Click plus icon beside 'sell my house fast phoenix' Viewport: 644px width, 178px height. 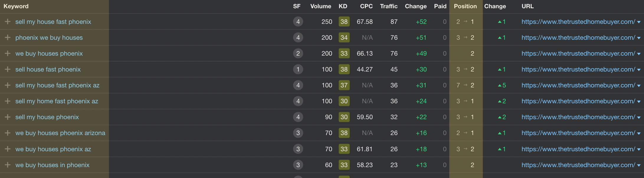pyautogui.click(x=8, y=22)
